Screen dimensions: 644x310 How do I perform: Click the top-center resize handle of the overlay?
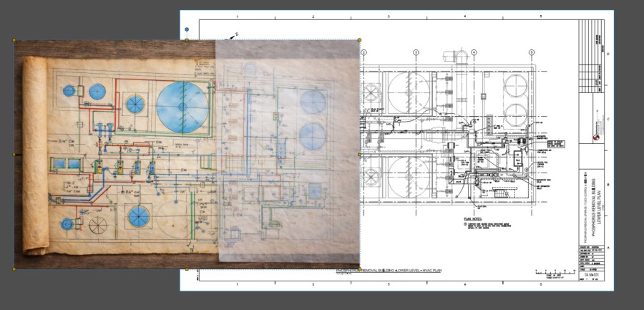[187, 40]
